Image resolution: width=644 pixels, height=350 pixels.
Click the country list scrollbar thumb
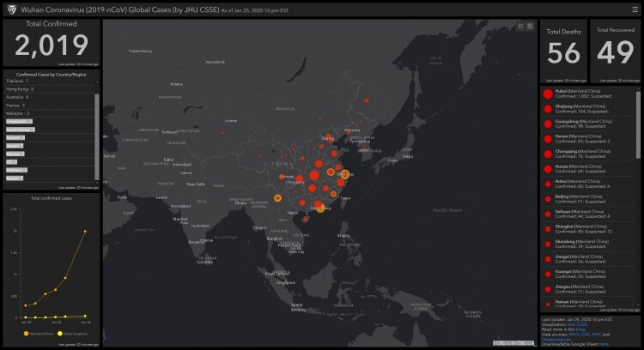coord(97,136)
